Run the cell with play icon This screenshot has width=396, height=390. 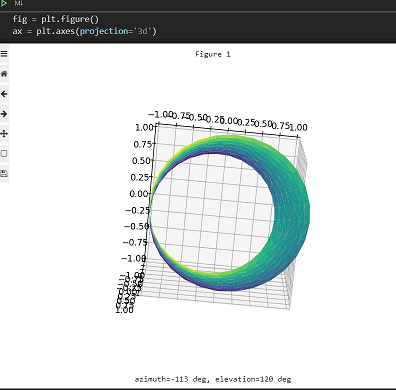(x=4, y=3)
